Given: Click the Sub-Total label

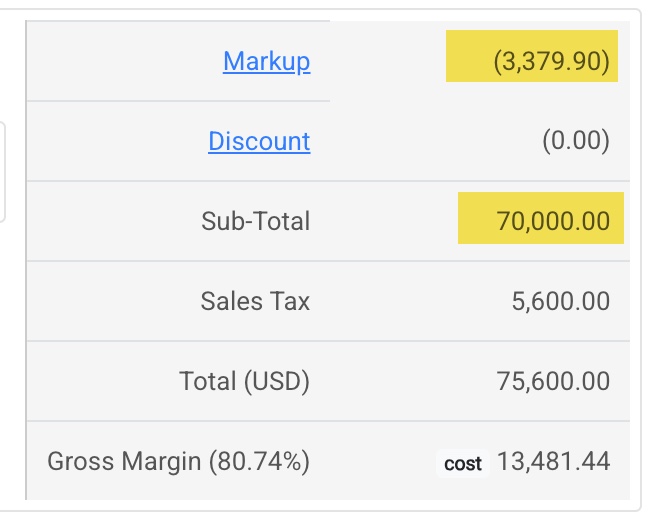Looking at the screenshot, I should pos(255,221).
